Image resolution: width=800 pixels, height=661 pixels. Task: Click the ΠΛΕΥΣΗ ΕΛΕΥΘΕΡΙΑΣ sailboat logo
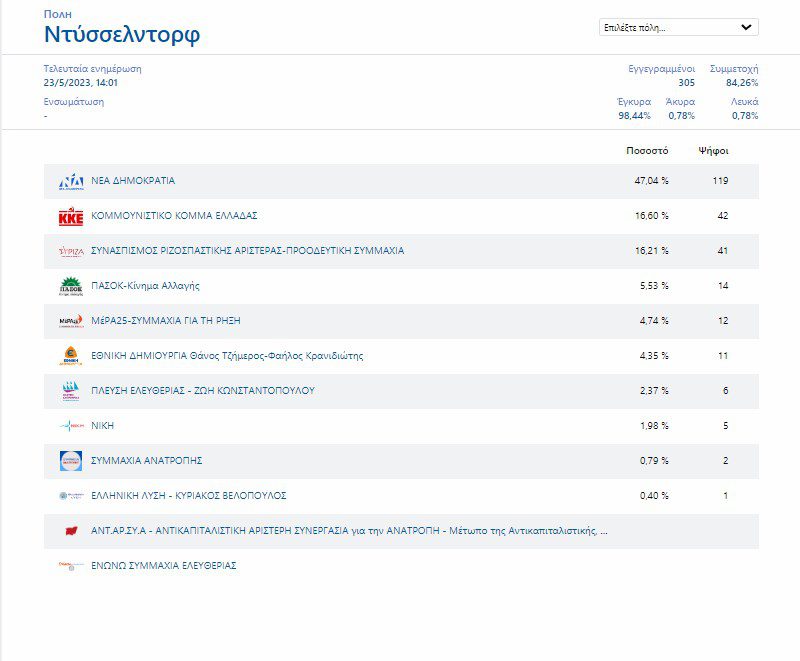coord(71,391)
